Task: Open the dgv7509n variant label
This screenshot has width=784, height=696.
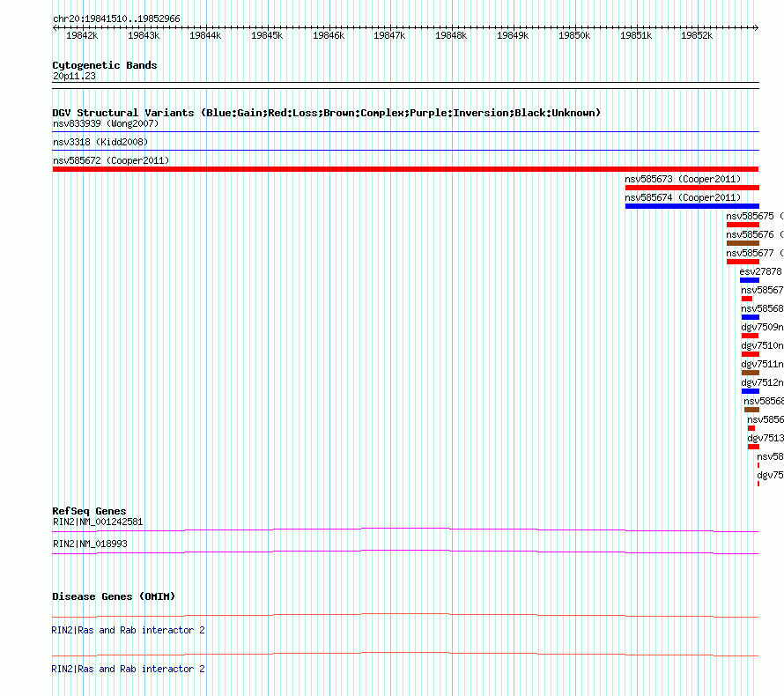Action: [x=762, y=327]
